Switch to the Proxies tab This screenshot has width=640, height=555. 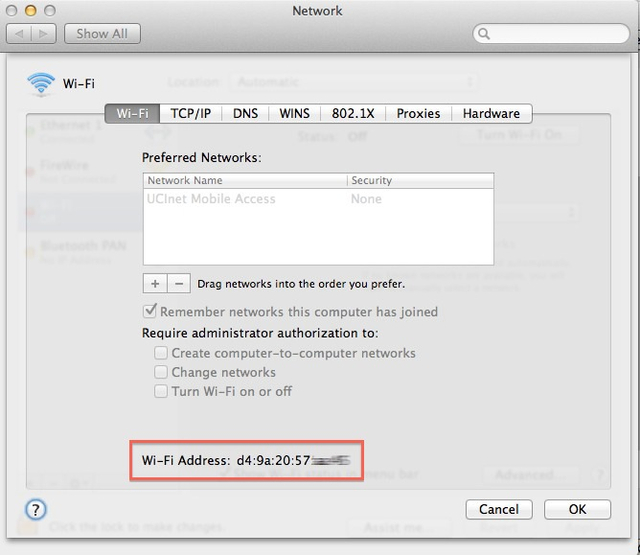click(418, 113)
